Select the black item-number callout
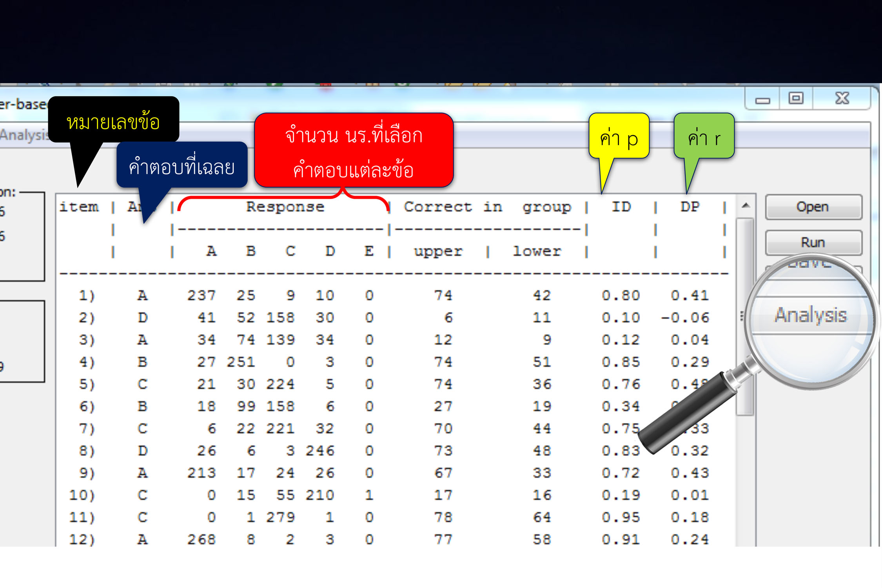Viewport: 882px width, 588px height. (x=113, y=122)
